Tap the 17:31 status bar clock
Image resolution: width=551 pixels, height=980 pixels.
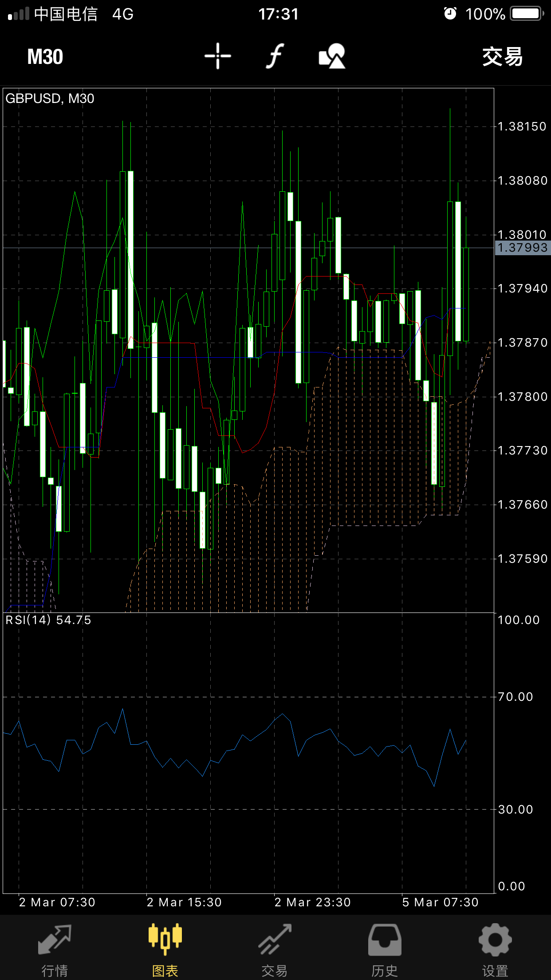point(278,14)
